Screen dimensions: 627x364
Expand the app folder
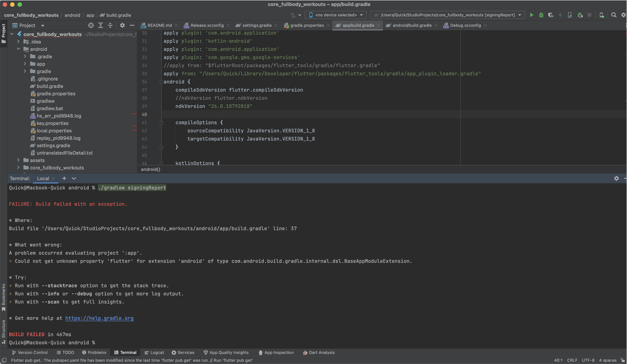pos(25,64)
